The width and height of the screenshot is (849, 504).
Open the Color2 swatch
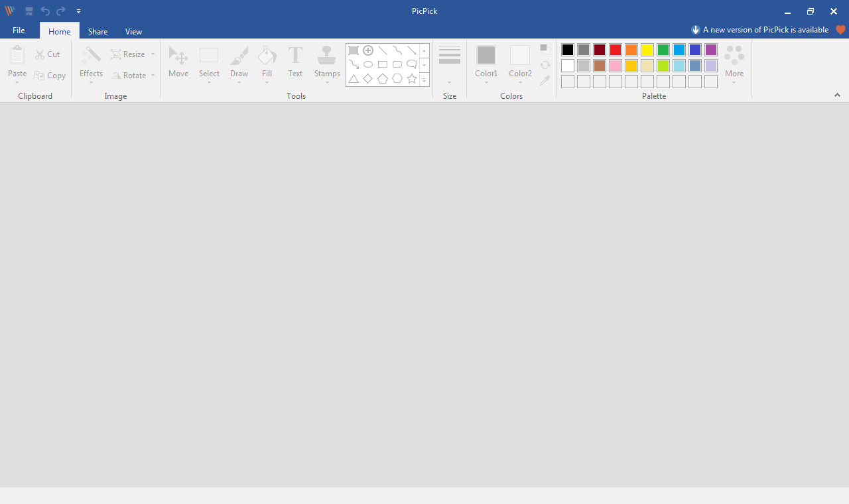520,64
